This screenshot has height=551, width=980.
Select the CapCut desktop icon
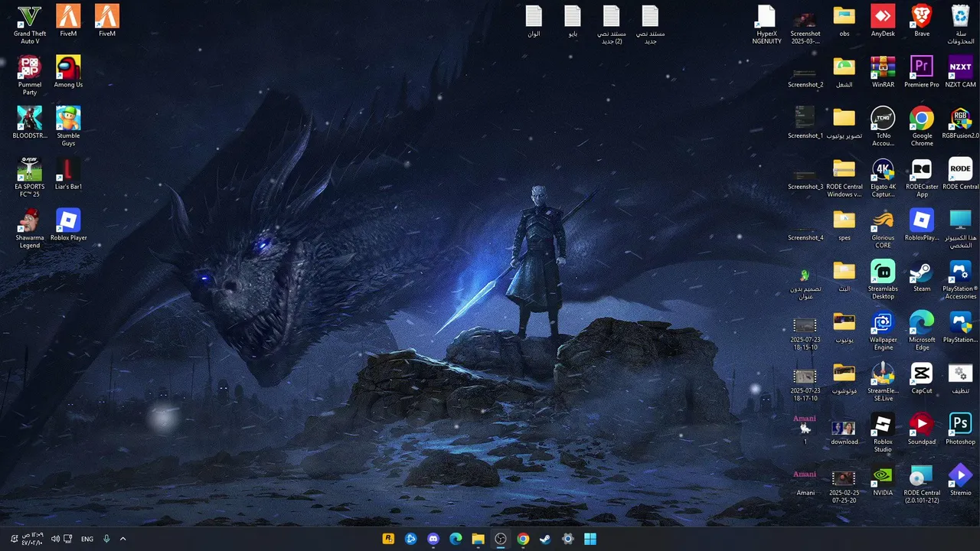click(x=922, y=378)
